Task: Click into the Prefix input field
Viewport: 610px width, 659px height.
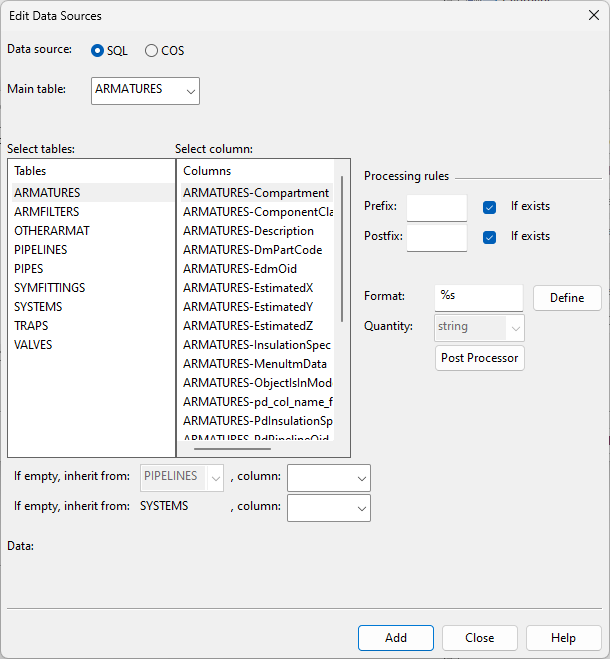Action: click(x=436, y=208)
